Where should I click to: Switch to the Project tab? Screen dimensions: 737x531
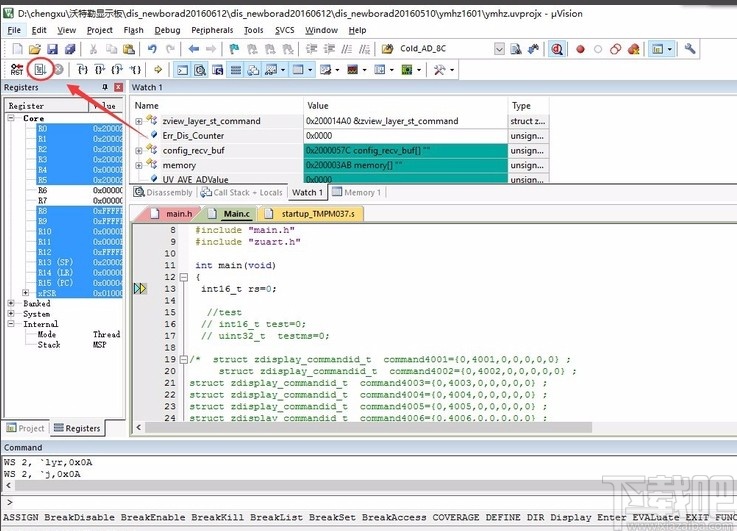point(25,428)
